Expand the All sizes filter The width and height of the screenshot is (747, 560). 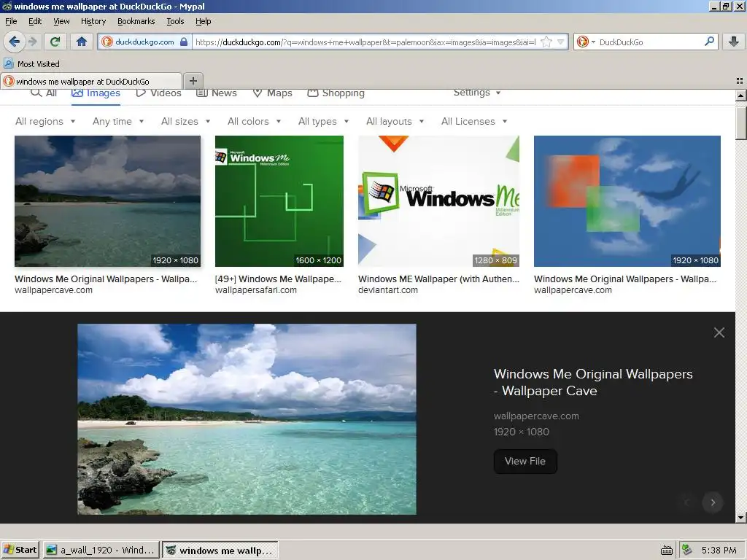coord(186,122)
